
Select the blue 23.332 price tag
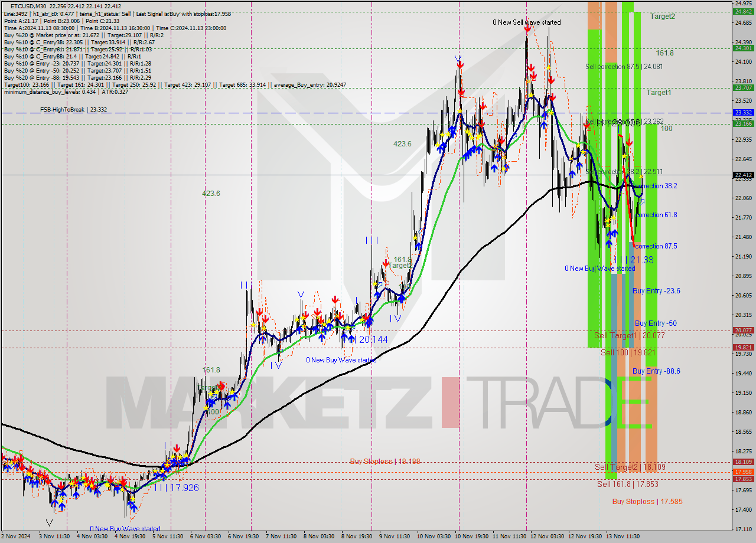[x=743, y=112]
